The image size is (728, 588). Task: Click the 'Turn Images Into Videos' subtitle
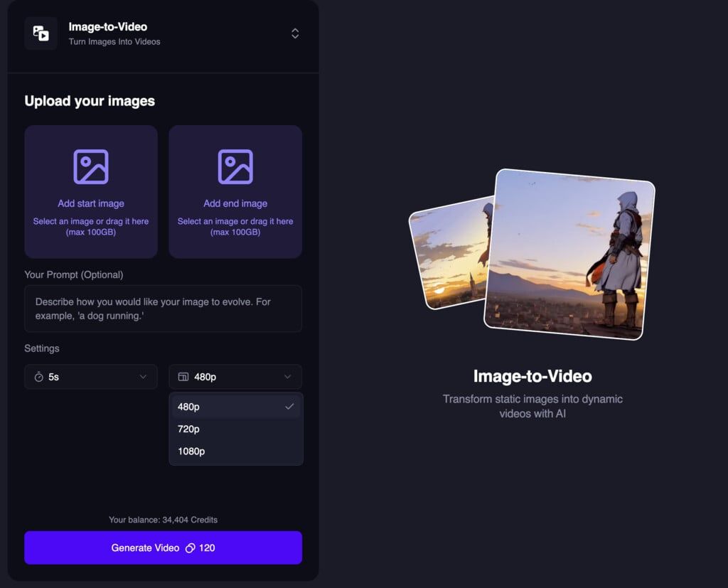coord(114,42)
